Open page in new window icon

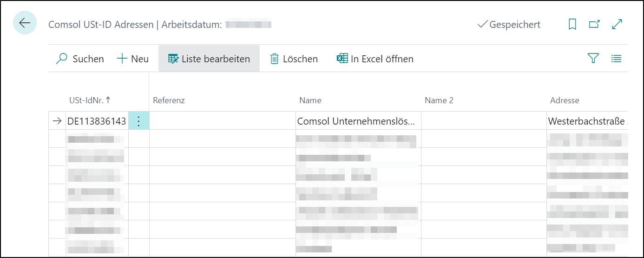594,24
